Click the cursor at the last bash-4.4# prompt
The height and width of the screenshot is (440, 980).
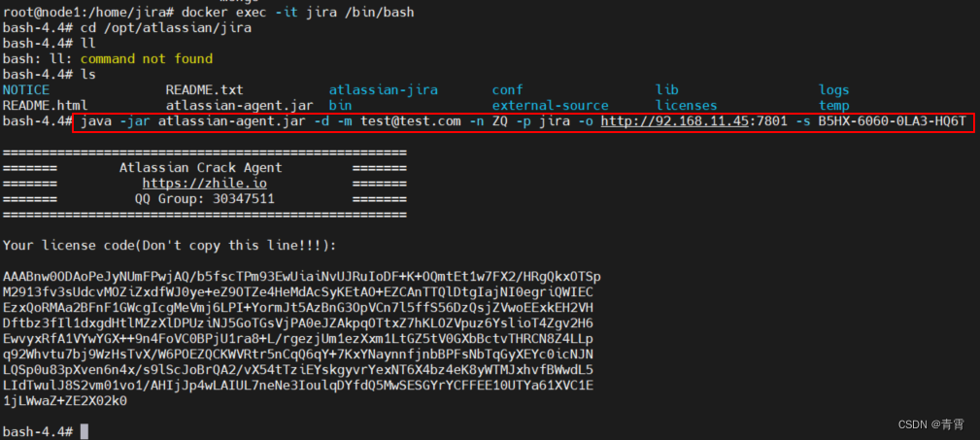[84, 432]
